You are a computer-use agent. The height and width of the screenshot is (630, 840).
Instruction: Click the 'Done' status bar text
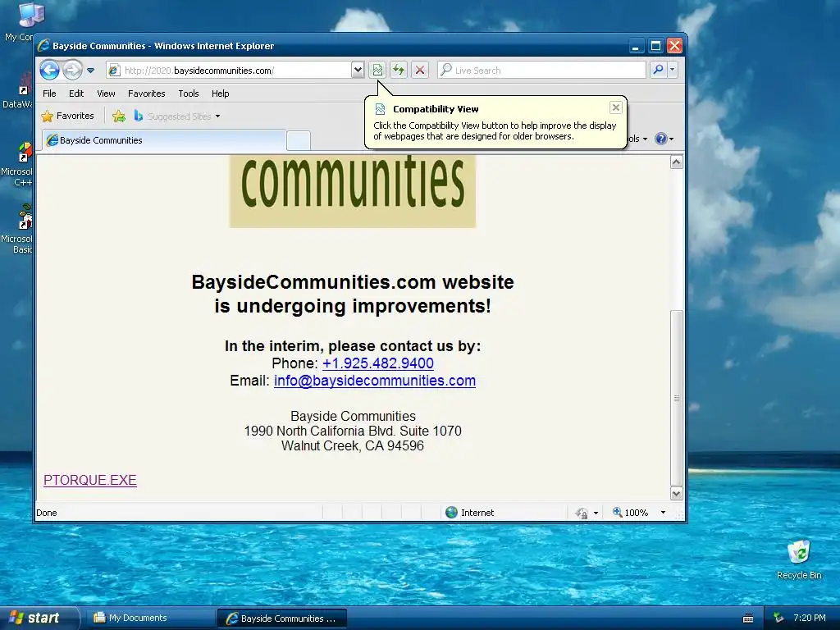point(47,513)
